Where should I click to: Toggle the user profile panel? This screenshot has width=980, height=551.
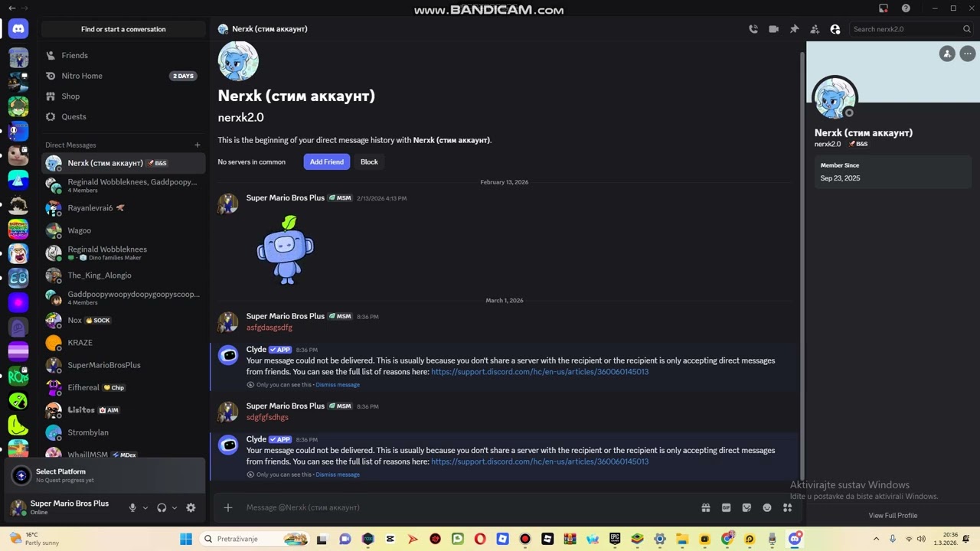click(x=835, y=29)
